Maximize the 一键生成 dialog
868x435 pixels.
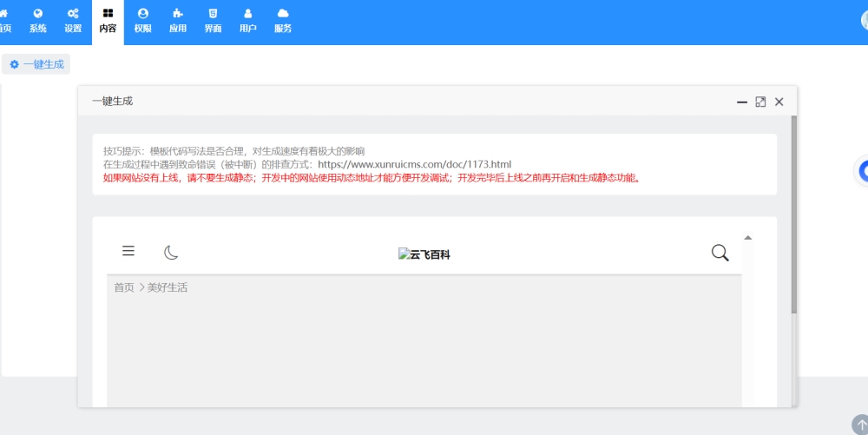(x=760, y=102)
